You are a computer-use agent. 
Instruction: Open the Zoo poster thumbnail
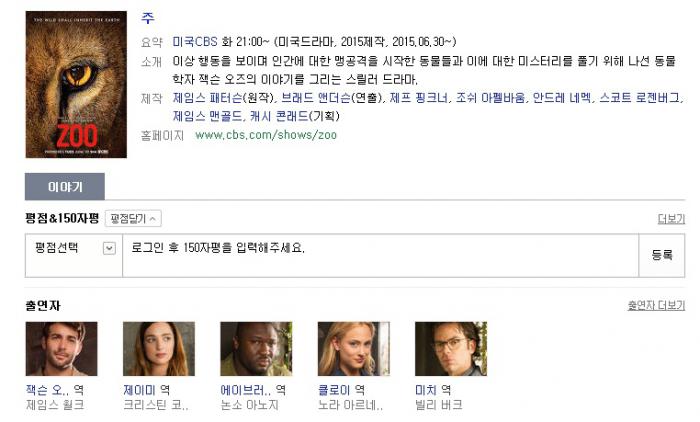76,84
